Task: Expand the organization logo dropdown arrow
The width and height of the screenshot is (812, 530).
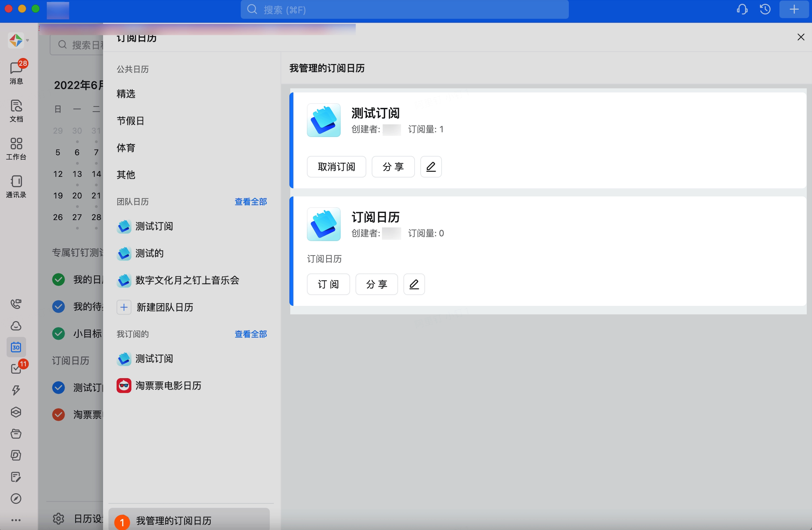Action: tap(27, 40)
